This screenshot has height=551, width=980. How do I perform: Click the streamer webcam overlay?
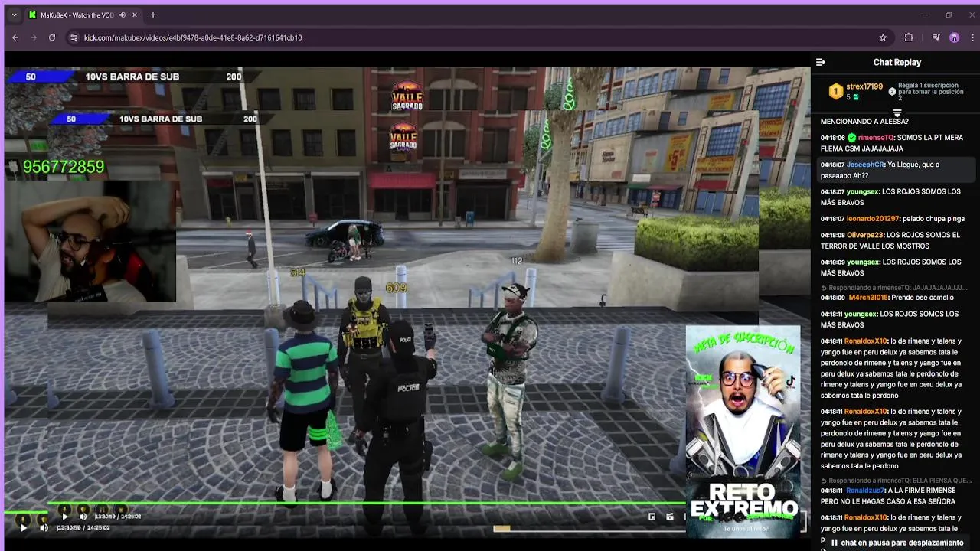tap(90, 240)
